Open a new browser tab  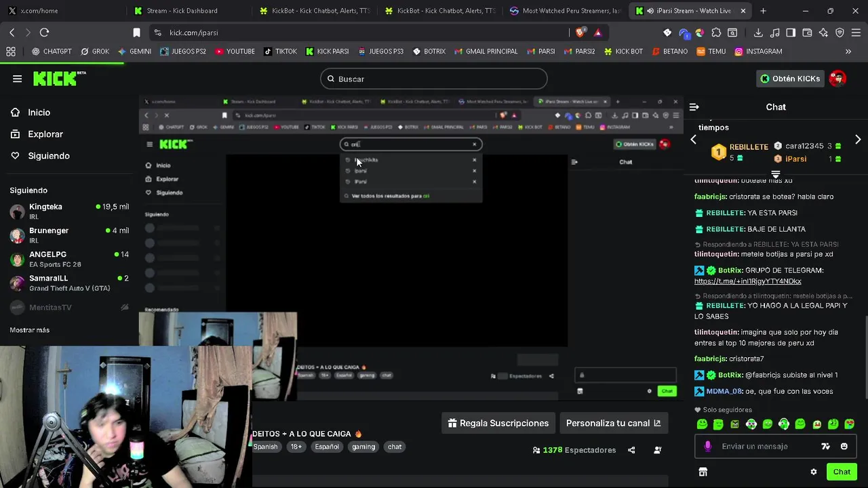coord(763,11)
